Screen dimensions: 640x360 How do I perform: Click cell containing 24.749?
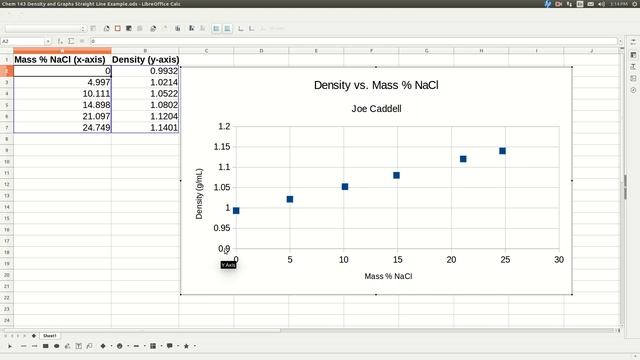click(62, 127)
